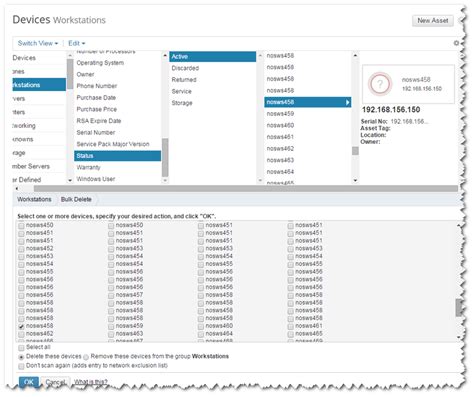The height and width of the screenshot is (397, 474).
Task: Select Purchase Price property
Action: (x=97, y=109)
